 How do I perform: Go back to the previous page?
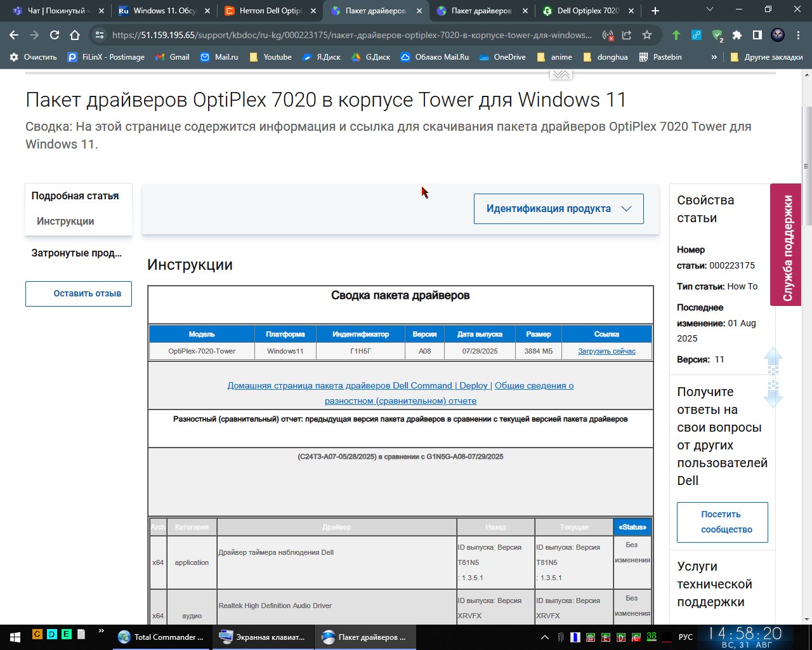click(x=14, y=35)
